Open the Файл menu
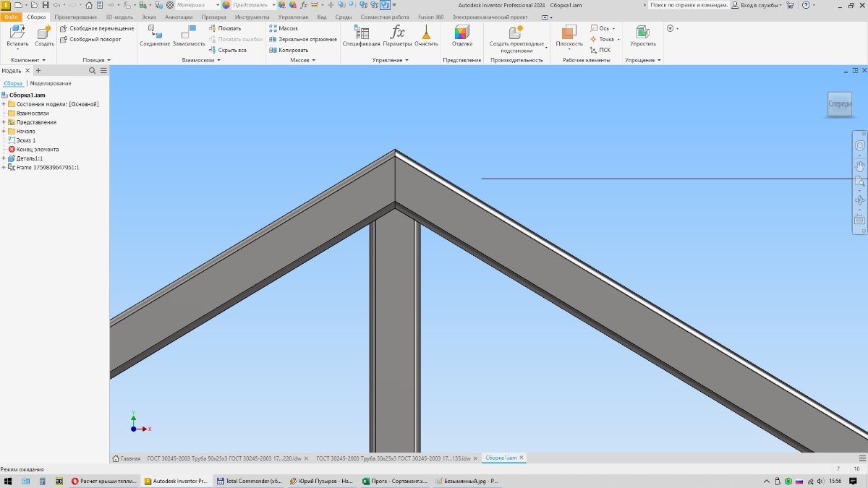 click(x=11, y=17)
